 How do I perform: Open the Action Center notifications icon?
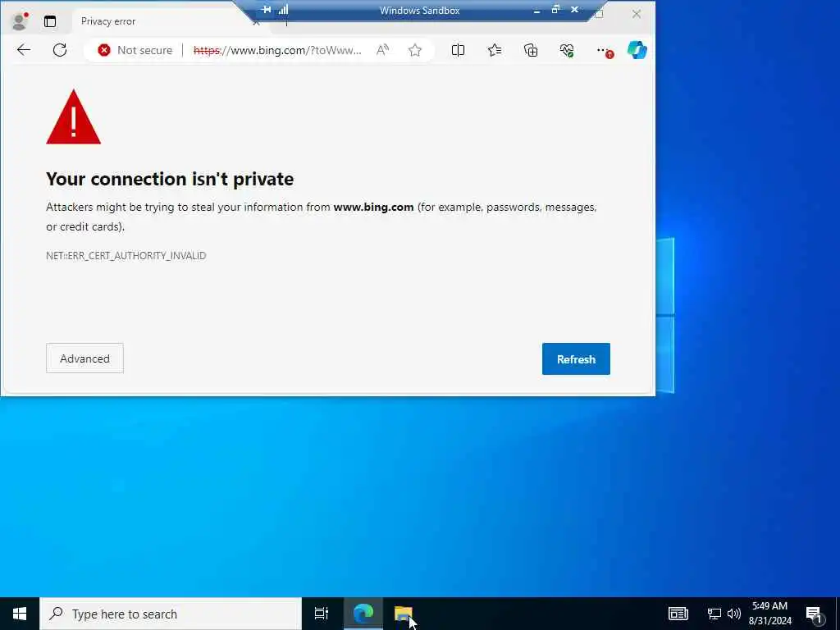click(x=815, y=614)
